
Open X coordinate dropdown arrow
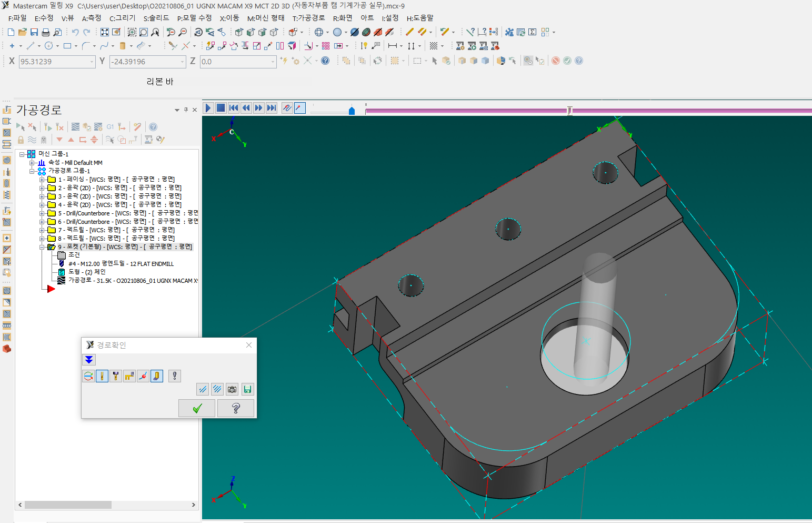pyautogui.click(x=92, y=62)
